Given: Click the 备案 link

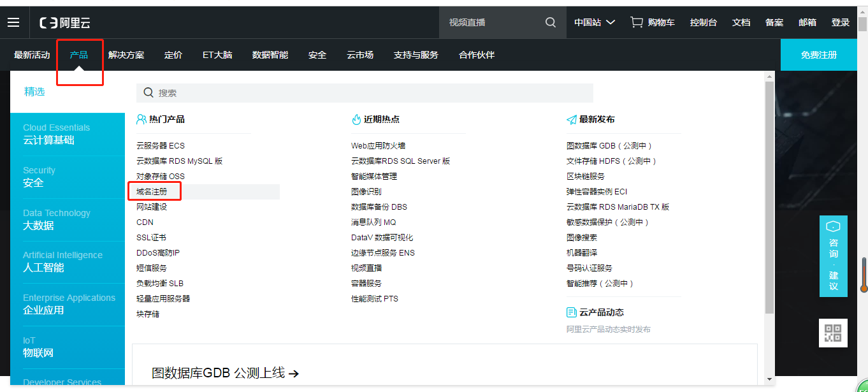Looking at the screenshot, I should (774, 22).
